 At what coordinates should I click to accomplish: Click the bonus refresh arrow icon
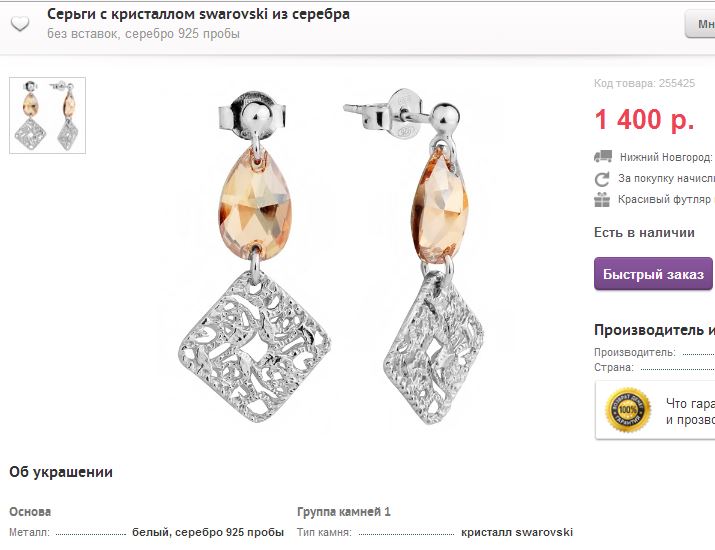tap(602, 179)
